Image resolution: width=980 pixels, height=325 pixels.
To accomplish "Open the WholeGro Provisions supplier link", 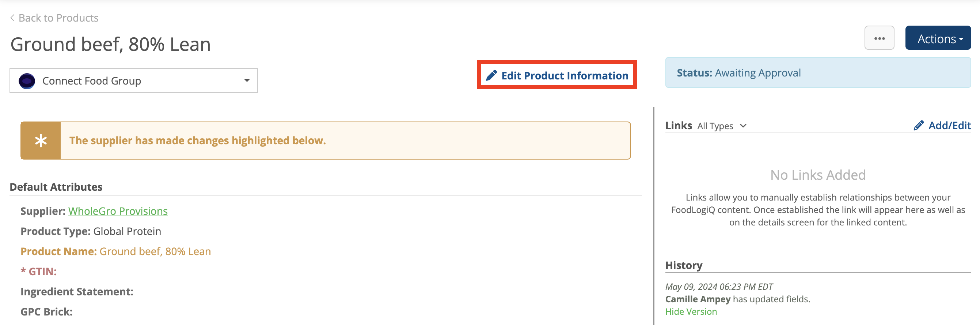I will coord(118,211).
